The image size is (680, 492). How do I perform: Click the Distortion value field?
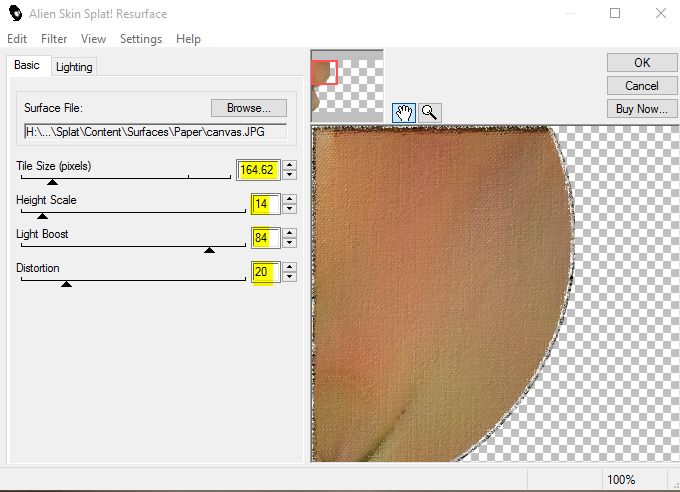point(266,272)
